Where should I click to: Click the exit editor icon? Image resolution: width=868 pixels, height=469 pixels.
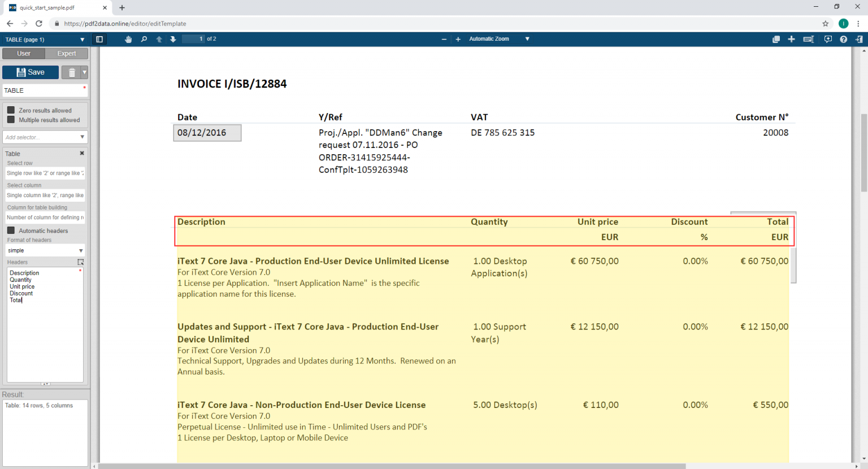(859, 39)
